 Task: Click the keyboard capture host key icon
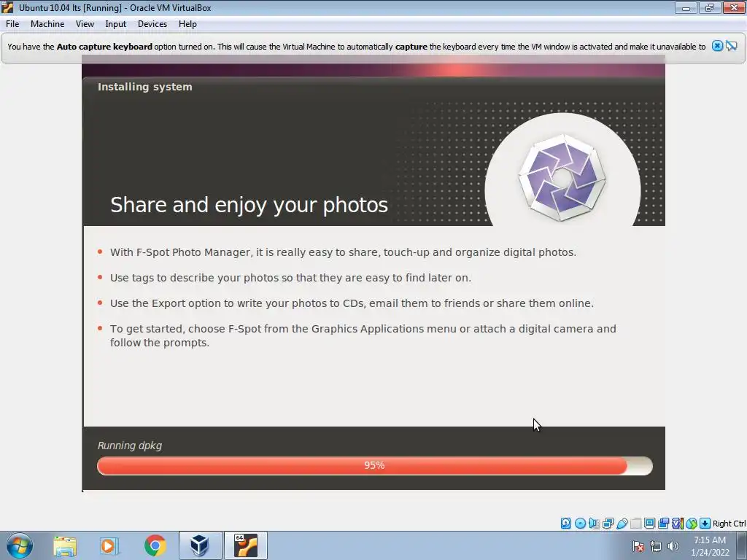pyautogui.click(x=705, y=524)
